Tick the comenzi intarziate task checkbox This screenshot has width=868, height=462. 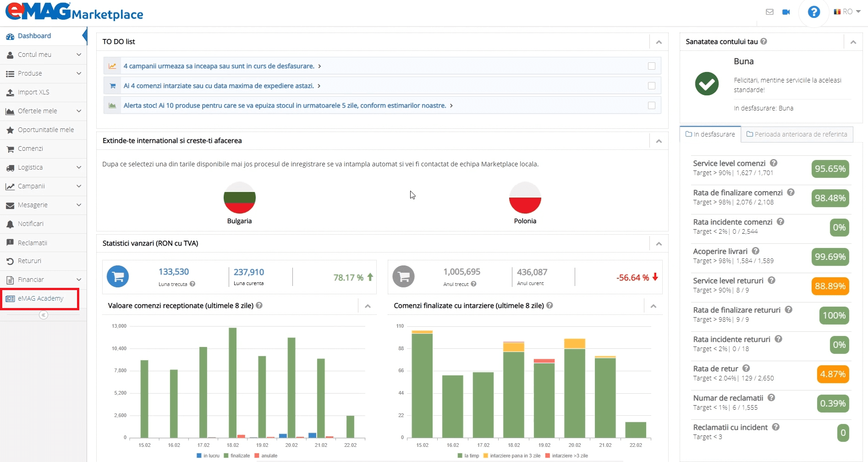coord(652,86)
